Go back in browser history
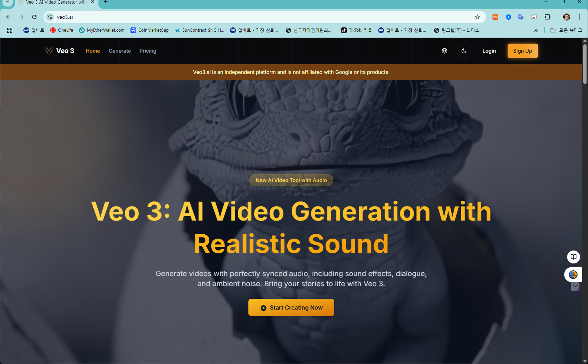This screenshot has height=364, width=588. 8,17
